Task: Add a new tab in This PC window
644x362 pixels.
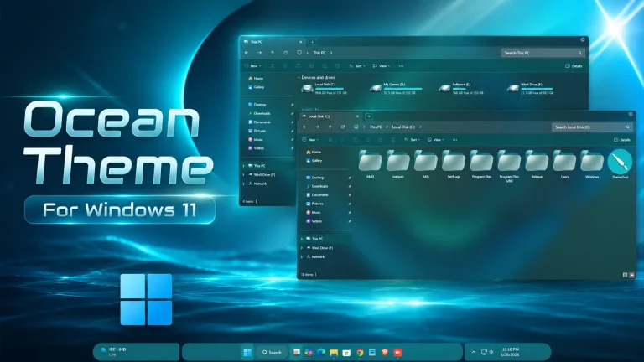Action: coord(312,42)
